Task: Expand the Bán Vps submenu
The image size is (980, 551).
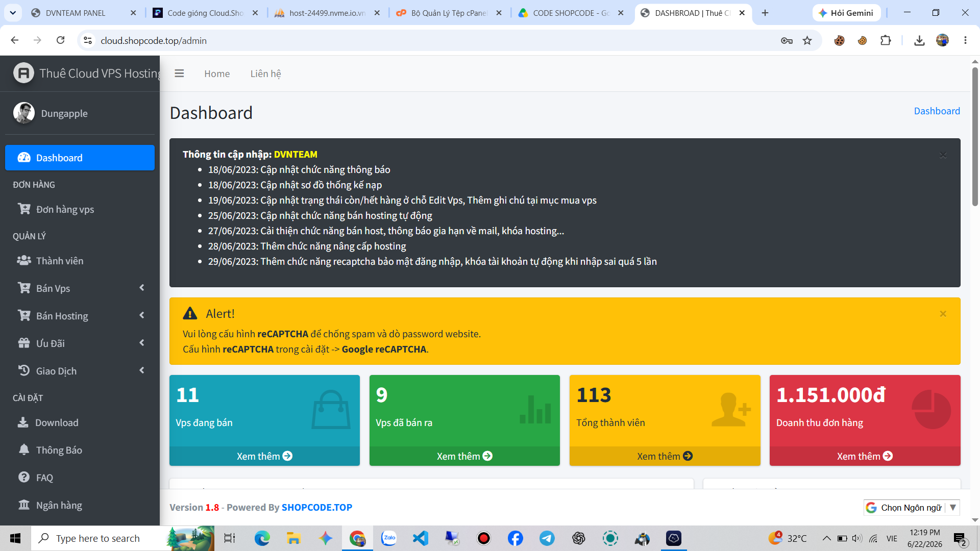Action: (80, 288)
